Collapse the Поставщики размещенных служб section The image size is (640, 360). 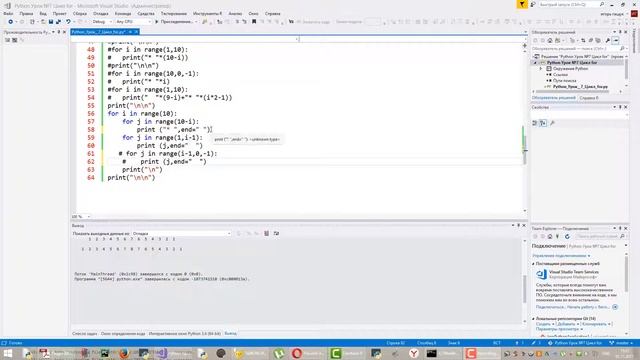533,264
